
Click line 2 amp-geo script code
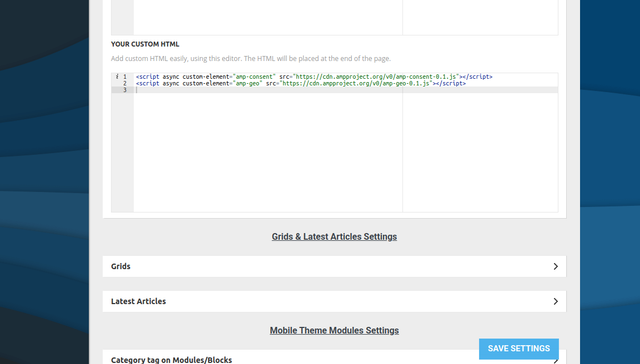[301, 83]
